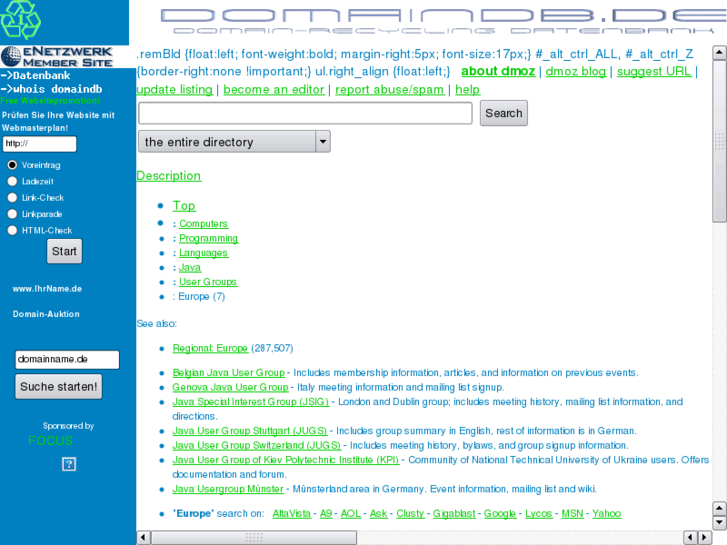Open the 'suggest URL' link
This screenshot has width=727, height=545.
[x=654, y=71]
